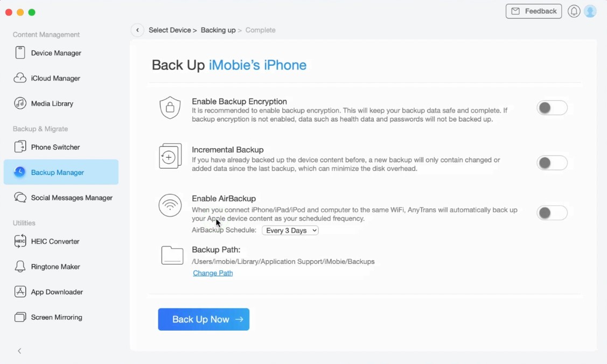607x364 pixels.
Task: Click the Ringtone Maker bell icon
Action: coord(20,267)
